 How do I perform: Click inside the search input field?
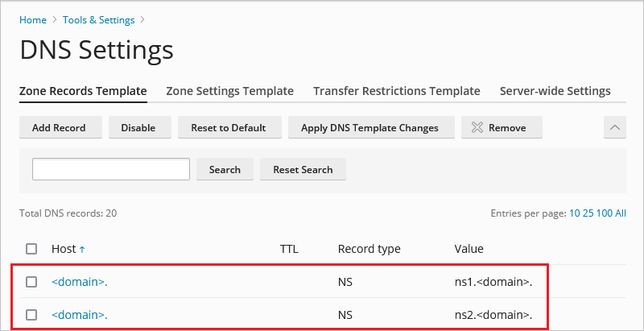110,169
